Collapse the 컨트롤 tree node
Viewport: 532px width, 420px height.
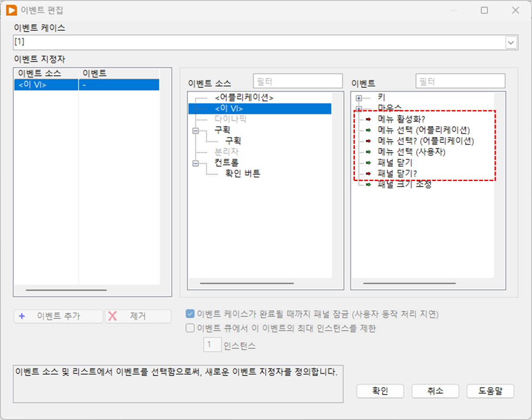click(x=195, y=163)
